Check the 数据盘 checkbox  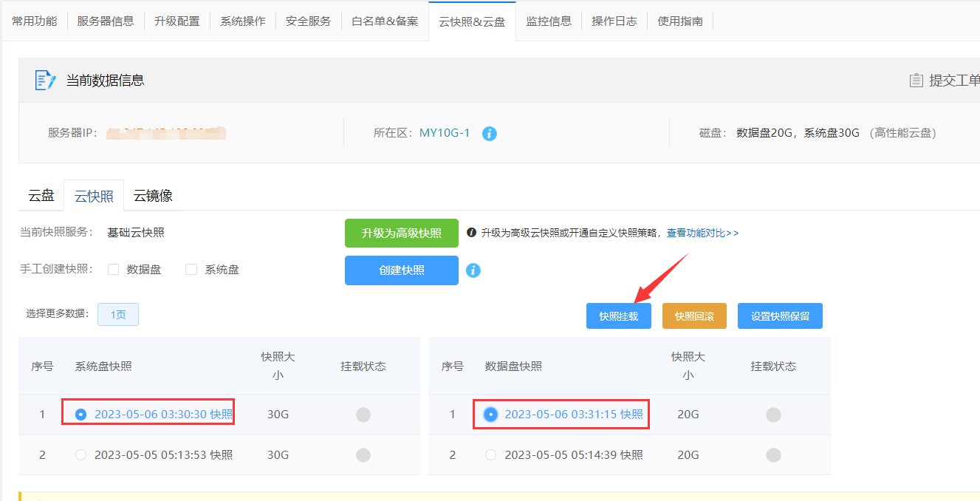[x=114, y=270]
